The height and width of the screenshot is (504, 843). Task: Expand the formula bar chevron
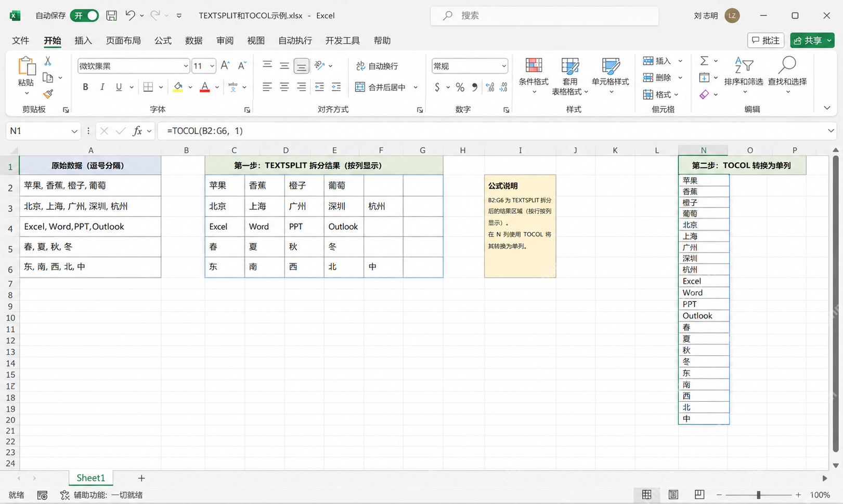[831, 131]
